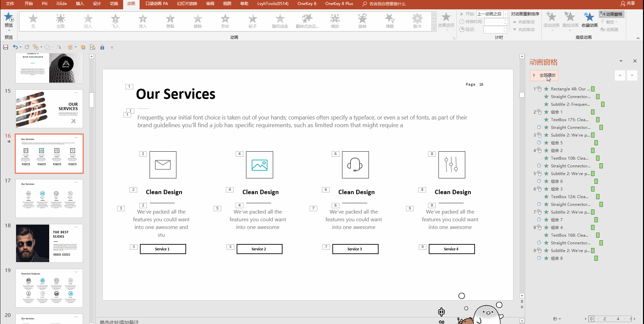Viewport: 644px width, 324px height.
Task: Switch to the OneKey 8 Plus tab
Action: tap(339, 4)
